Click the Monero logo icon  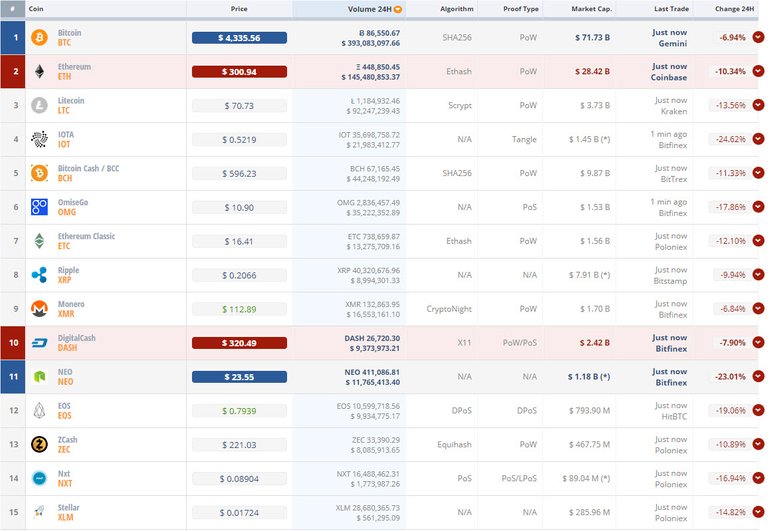(39, 309)
